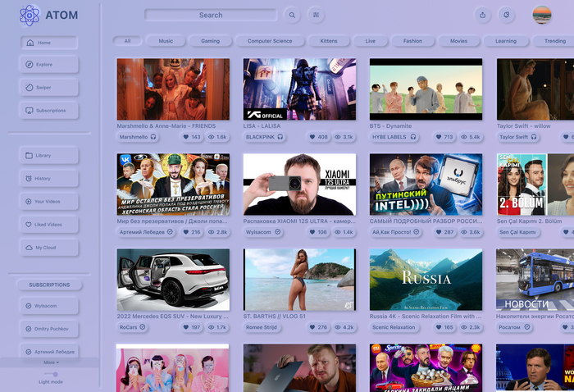
Task: Click the verified checkmark next to RoCars
Action: [143, 327]
